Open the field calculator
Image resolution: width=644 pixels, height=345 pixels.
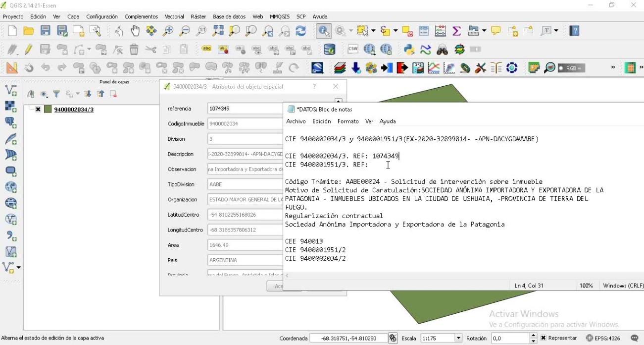441,31
